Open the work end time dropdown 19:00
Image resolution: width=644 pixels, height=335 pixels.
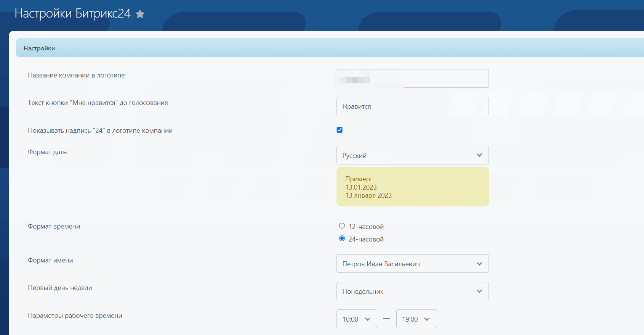[417, 319]
